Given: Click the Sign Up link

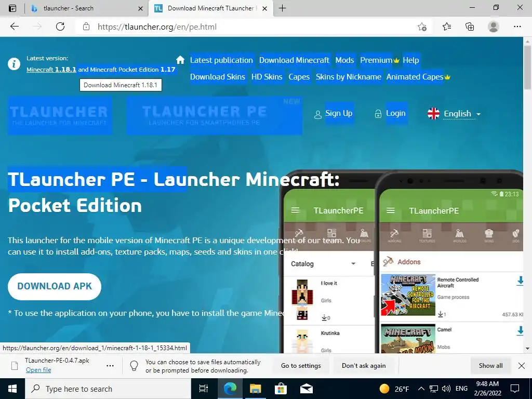Looking at the screenshot, I should click(x=339, y=113).
